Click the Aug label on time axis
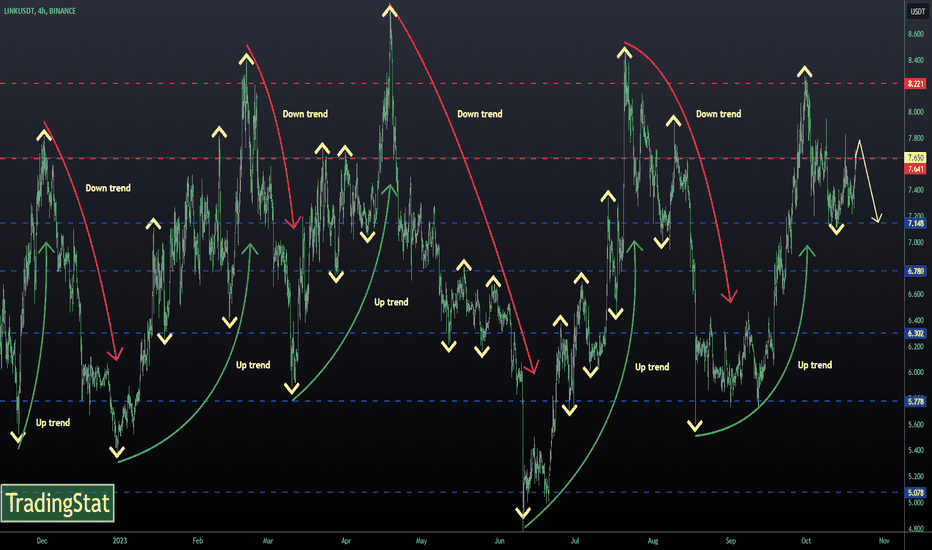The width and height of the screenshot is (932, 550). tap(653, 541)
